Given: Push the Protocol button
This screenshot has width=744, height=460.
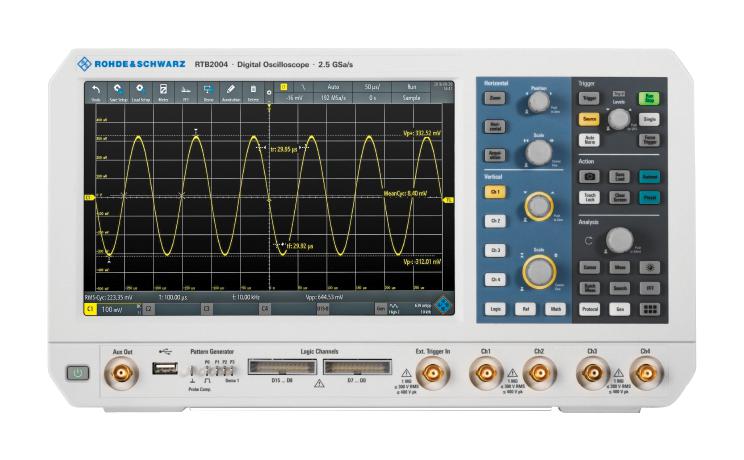Looking at the screenshot, I should tap(589, 310).
